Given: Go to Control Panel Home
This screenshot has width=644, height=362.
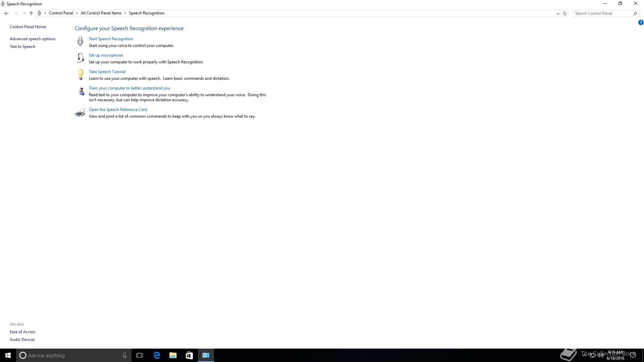Looking at the screenshot, I should (x=28, y=27).
